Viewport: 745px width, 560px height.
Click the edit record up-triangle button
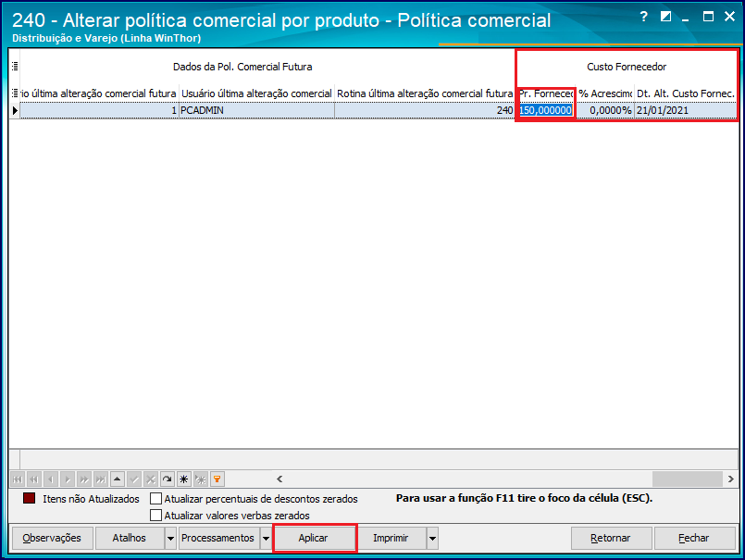tap(118, 479)
